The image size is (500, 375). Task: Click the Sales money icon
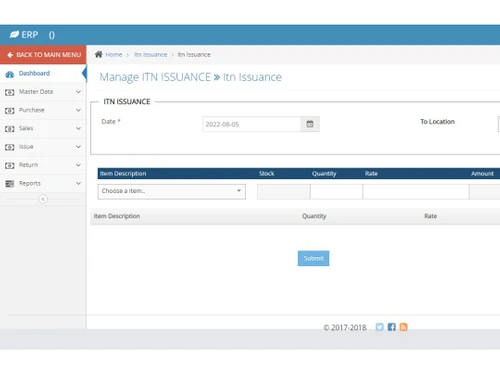(x=10, y=129)
